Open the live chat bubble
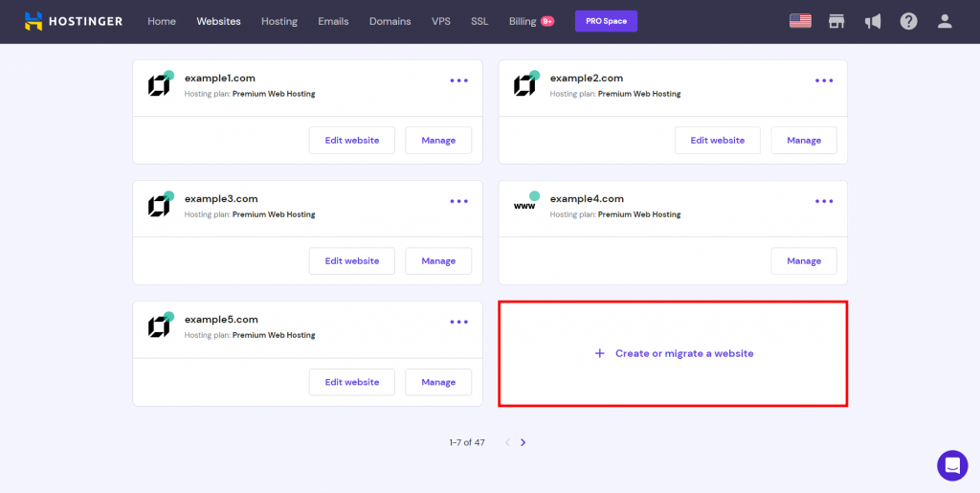 point(952,465)
